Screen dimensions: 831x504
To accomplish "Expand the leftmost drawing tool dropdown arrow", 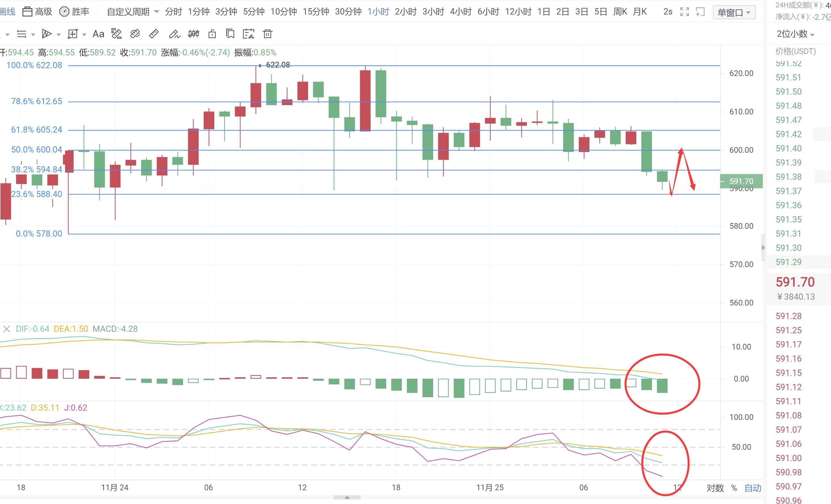I will (7, 34).
